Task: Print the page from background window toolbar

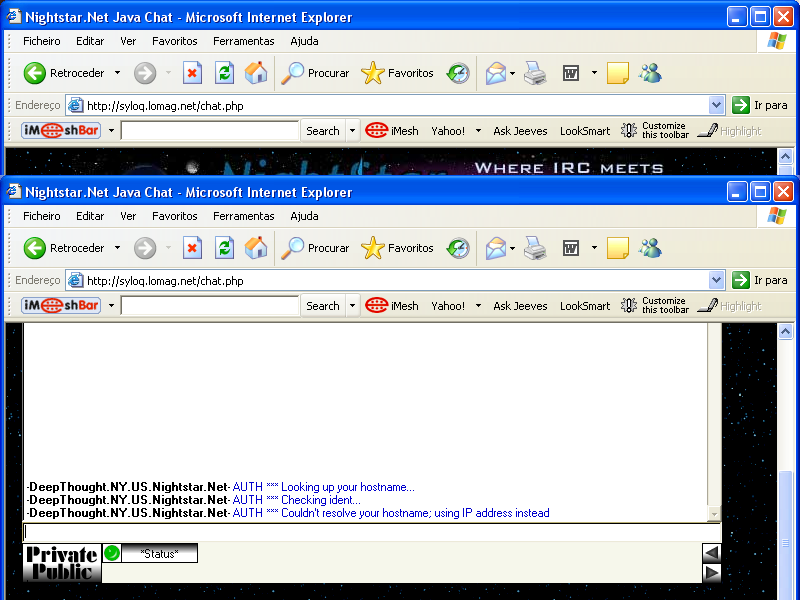Action: (x=535, y=73)
